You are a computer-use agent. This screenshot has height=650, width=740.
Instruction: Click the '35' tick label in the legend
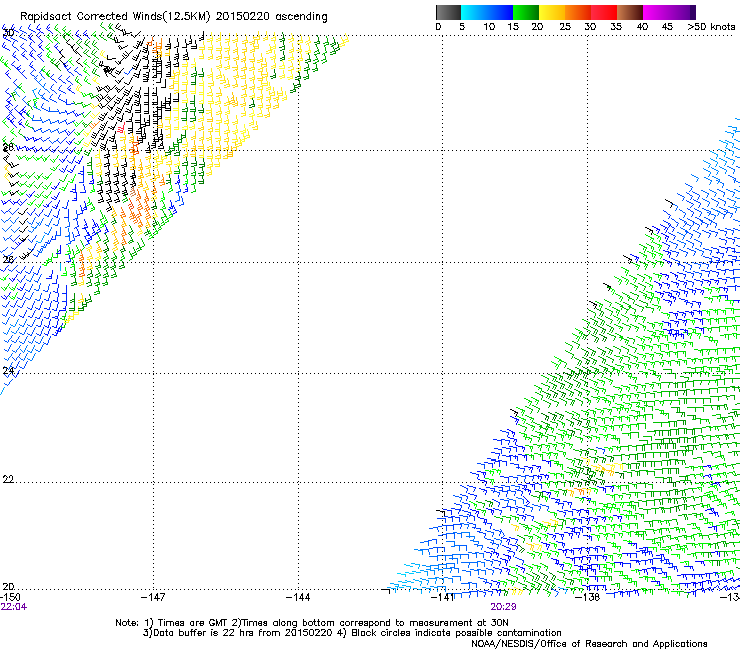pyautogui.click(x=616, y=27)
